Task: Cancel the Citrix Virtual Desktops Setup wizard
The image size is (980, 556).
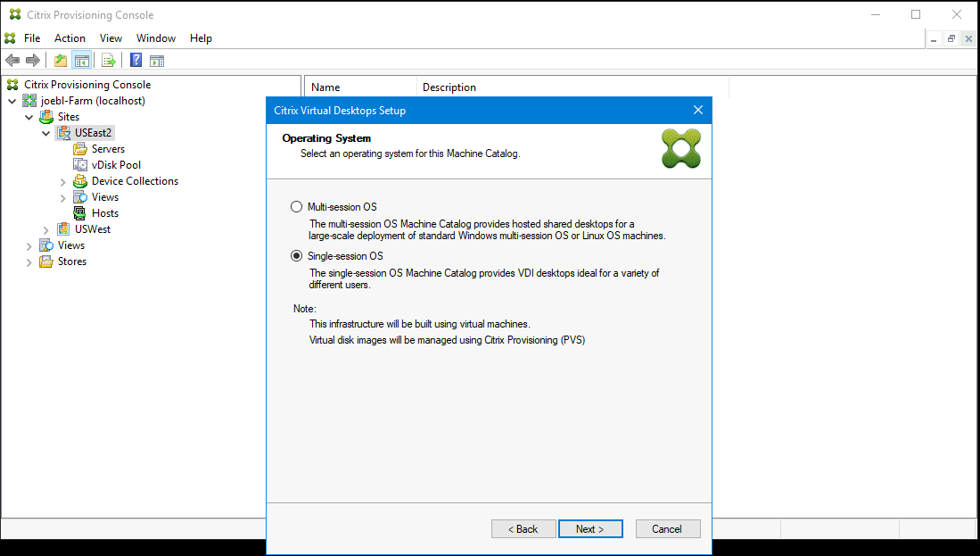Action: (x=667, y=528)
